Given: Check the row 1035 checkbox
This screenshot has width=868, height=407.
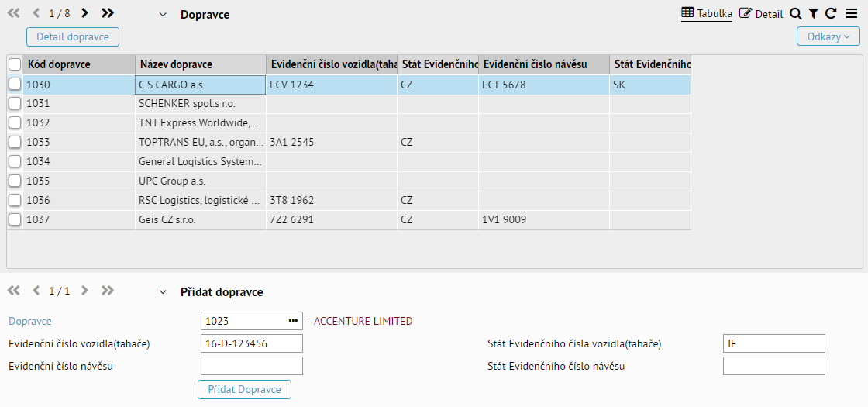Looking at the screenshot, I should tap(15, 181).
